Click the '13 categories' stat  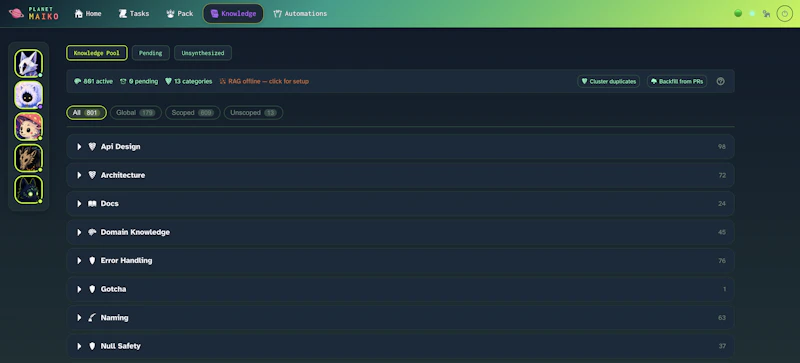(x=189, y=81)
